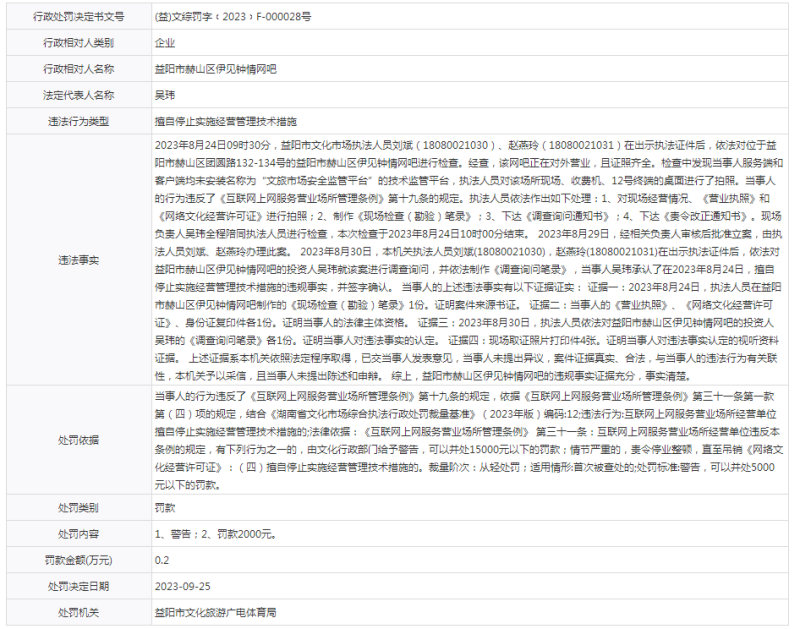Select the fine amount value 0.2
Image resolution: width=800 pixels, height=629 pixels.
point(163,560)
